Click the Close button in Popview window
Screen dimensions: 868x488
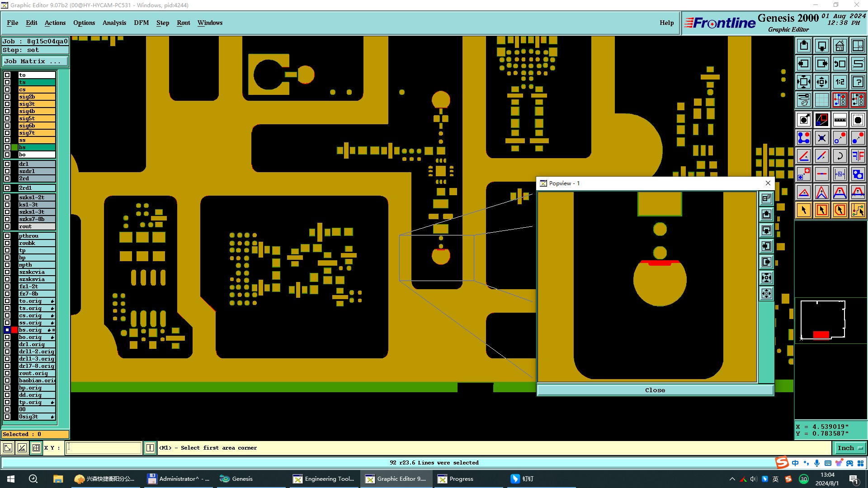(x=655, y=390)
